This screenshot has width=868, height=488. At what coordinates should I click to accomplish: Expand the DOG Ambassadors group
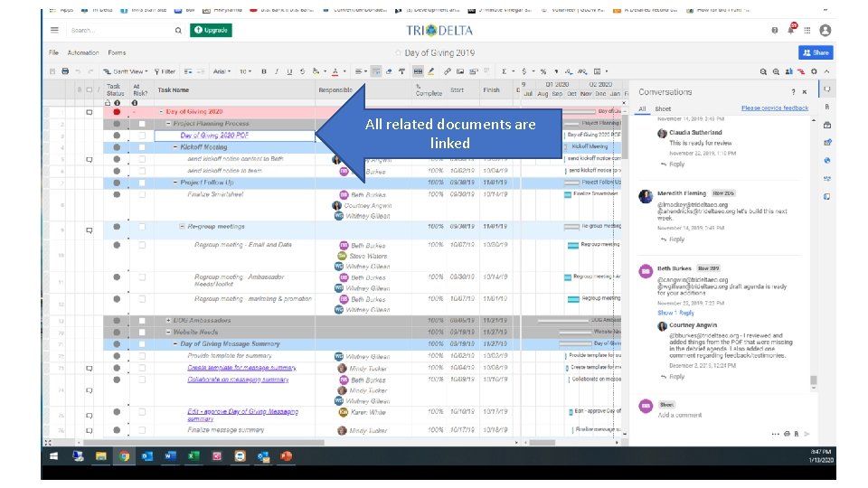coord(168,320)
